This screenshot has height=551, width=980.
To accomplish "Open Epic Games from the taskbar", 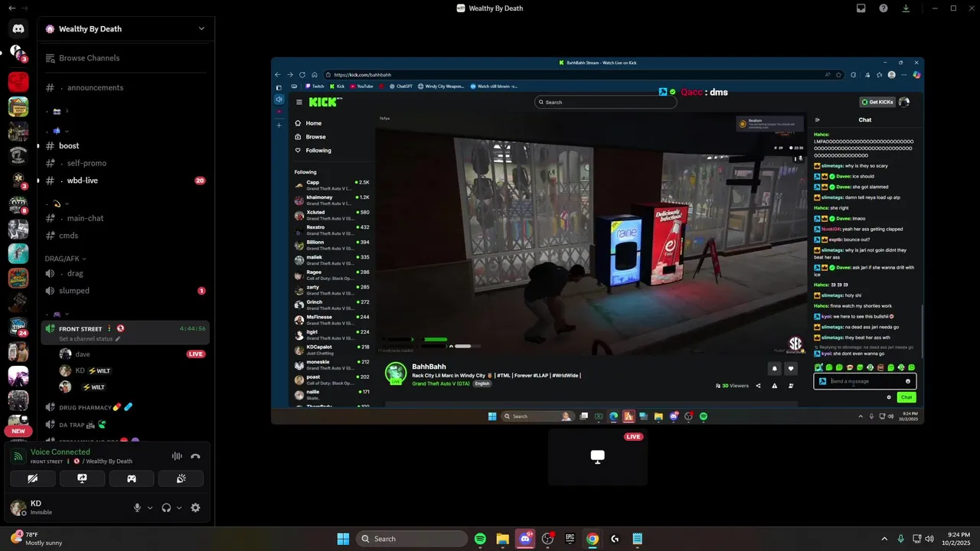I will 570,539.
